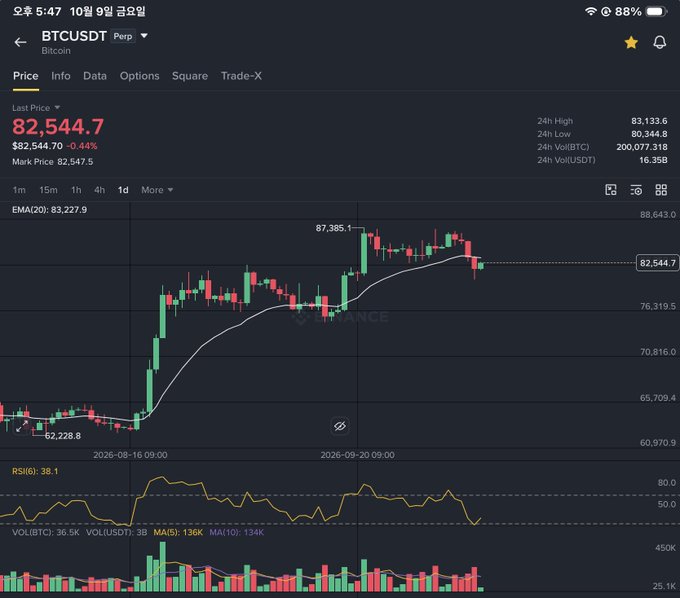
Task: Switch to the Options tab
Action: pos(140,76)
